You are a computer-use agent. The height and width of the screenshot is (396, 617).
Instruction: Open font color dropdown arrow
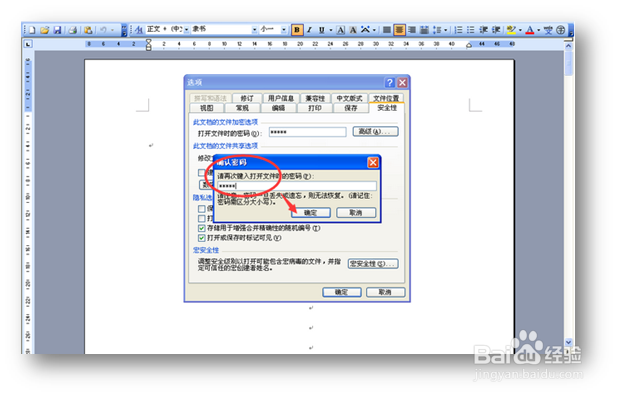538,30
